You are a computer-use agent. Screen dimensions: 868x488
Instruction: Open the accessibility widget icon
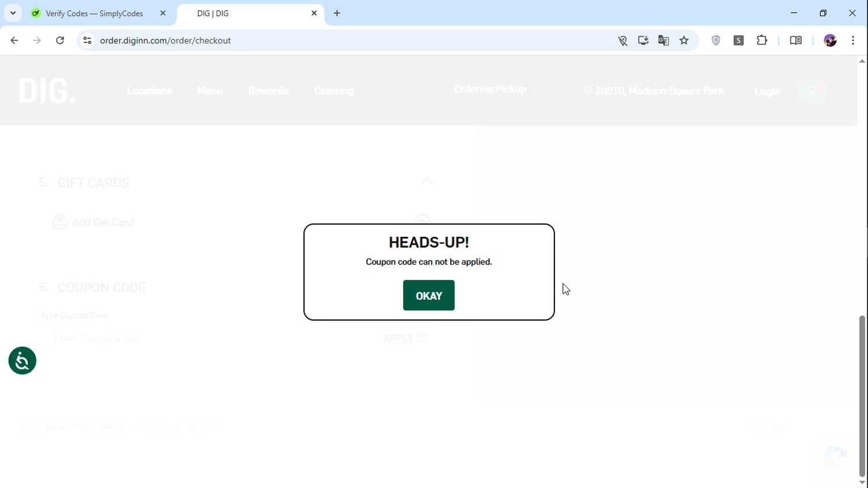point(23,361)
